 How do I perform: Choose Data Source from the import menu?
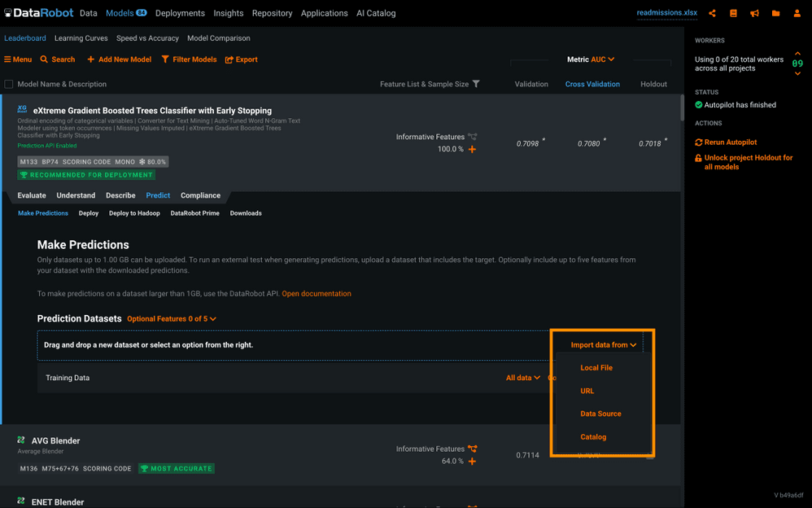[x=600, y=414]
